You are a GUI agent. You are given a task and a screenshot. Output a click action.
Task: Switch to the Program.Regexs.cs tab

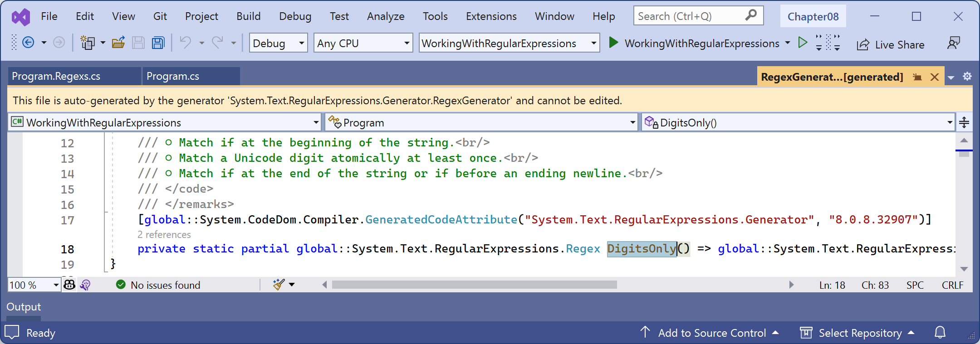74,76
